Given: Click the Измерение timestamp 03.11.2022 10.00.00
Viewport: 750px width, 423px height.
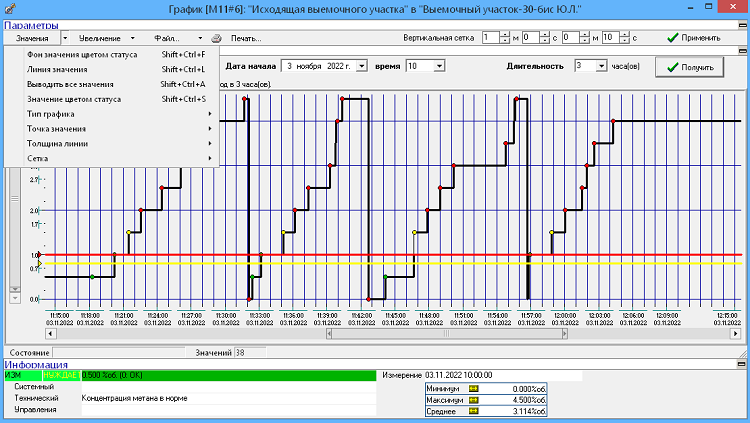Looking at the screenshot, I should (x=458, y=375).
